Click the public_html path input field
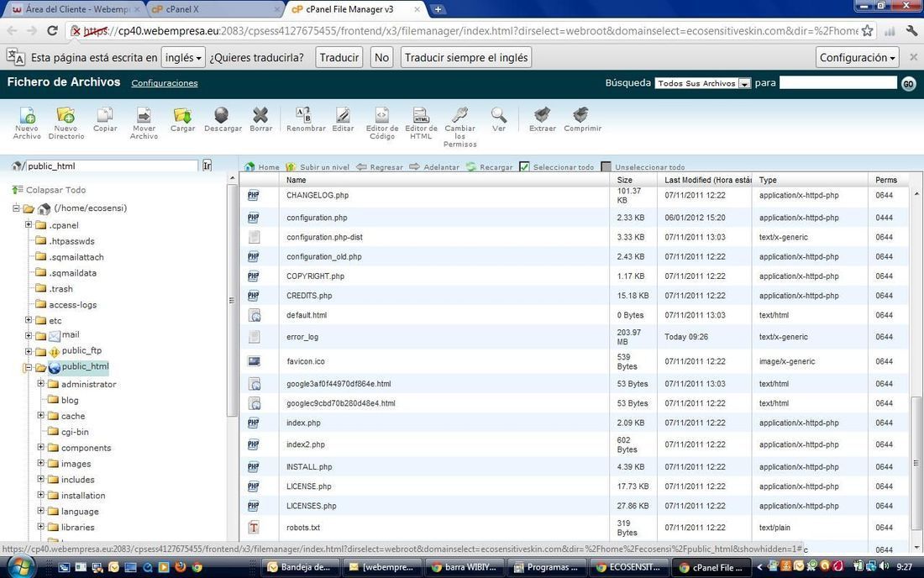924x578 pixels. pos(112,166)
